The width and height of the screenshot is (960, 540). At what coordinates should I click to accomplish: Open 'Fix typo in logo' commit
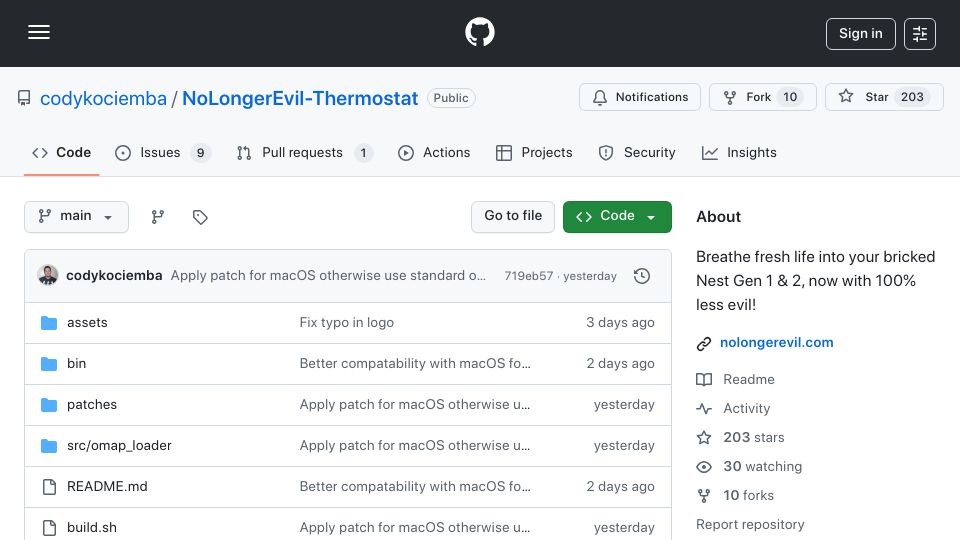(347, 323)
